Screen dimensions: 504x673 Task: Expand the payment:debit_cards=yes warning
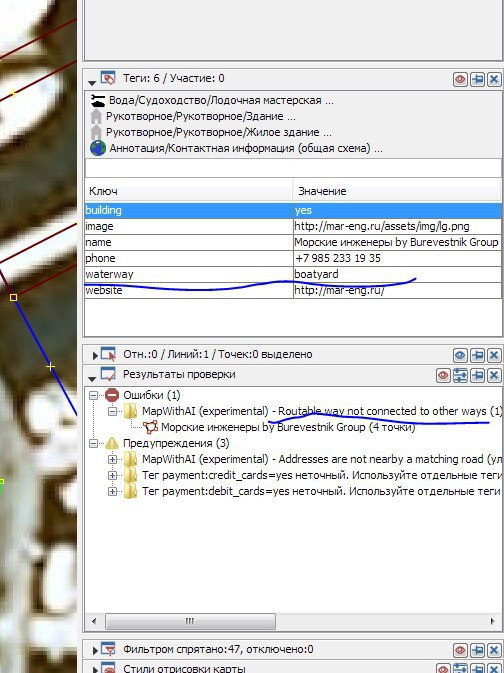[112, 491]
